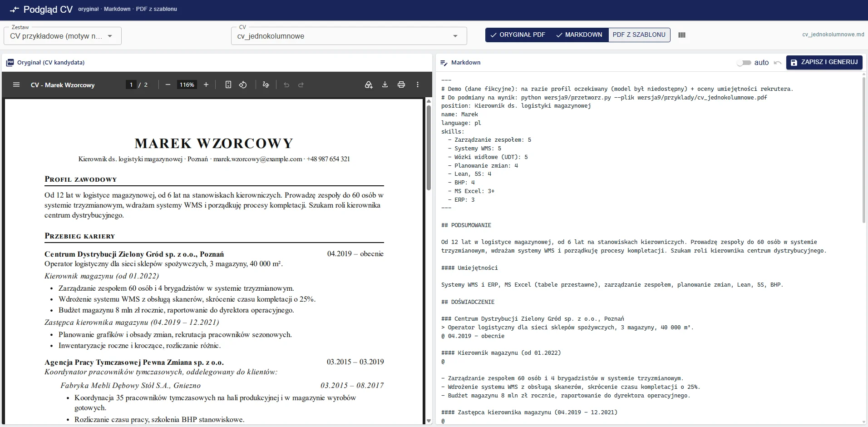868x427 pixels.
Task: Select the PDF draw annotation tool
Action: (x=266, y=85)
